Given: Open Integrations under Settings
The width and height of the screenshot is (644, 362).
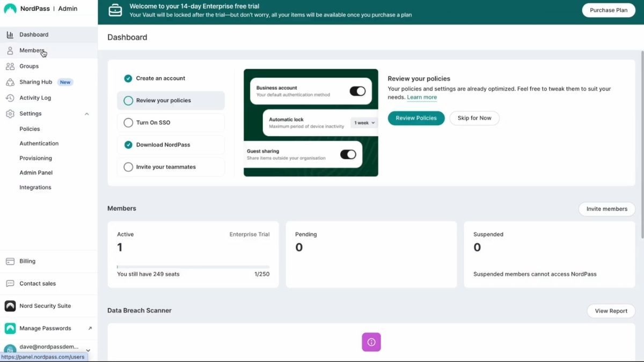Looking at the screenshot, I should [35, 188].
